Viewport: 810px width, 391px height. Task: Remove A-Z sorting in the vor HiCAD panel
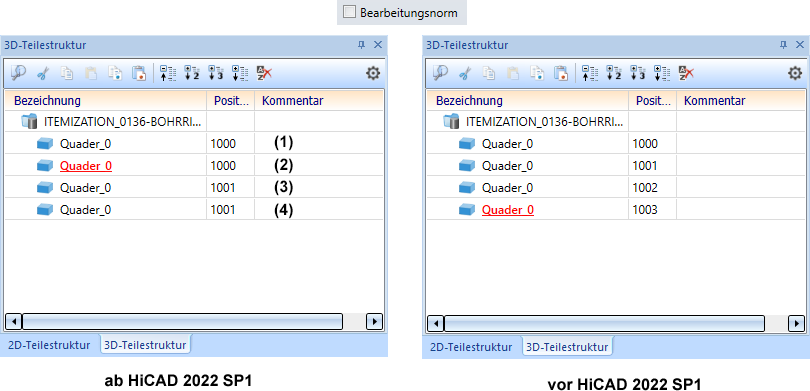pyautogui.click(x=686, y=73)
